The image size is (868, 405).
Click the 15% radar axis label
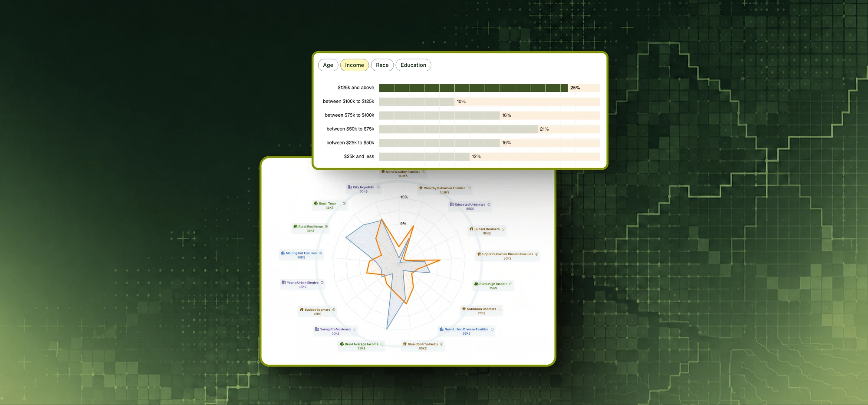(x=404, y=197)
